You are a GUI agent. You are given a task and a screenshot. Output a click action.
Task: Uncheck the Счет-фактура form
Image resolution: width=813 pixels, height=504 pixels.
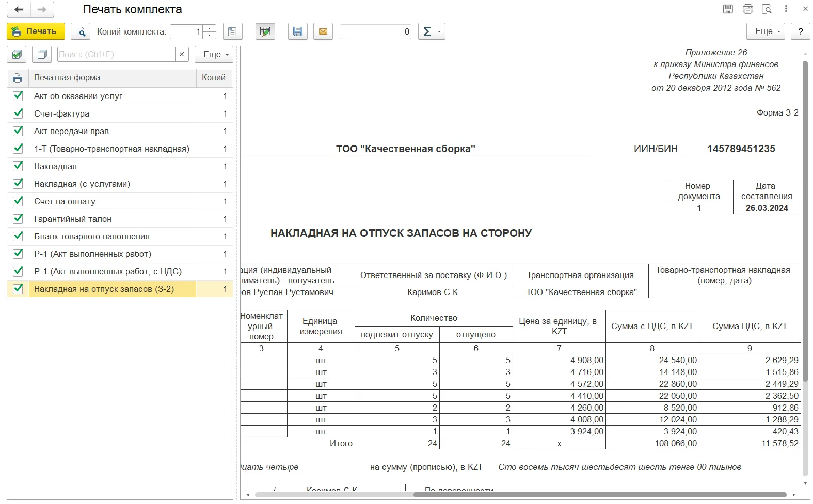[18, 113]
